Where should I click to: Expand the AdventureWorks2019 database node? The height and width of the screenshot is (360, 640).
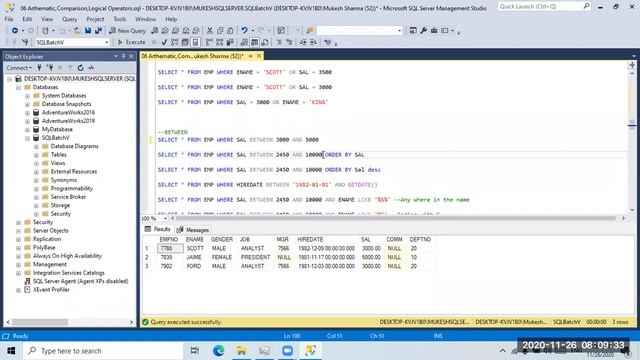[27, 121]
